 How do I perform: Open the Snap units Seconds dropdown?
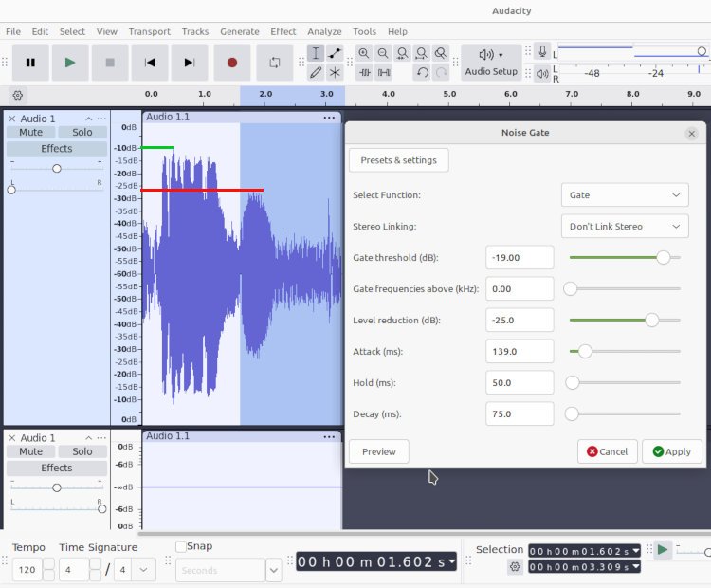273,570
